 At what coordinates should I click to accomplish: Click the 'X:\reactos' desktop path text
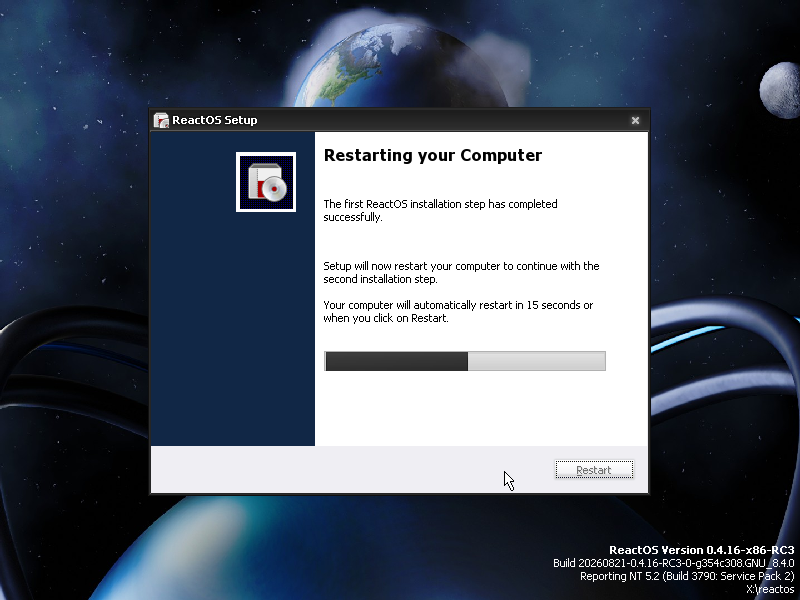pos(770,589)
